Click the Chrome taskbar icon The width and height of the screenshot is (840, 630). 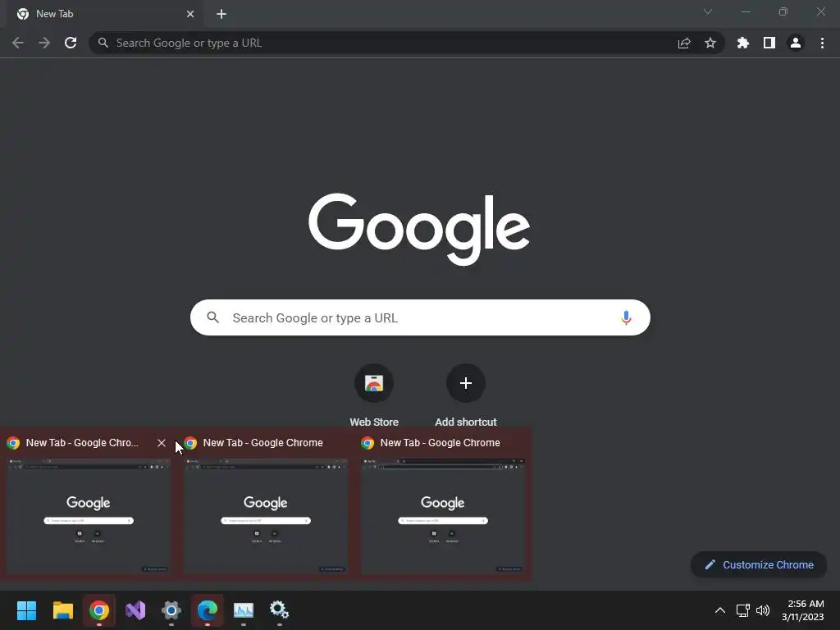99,610
